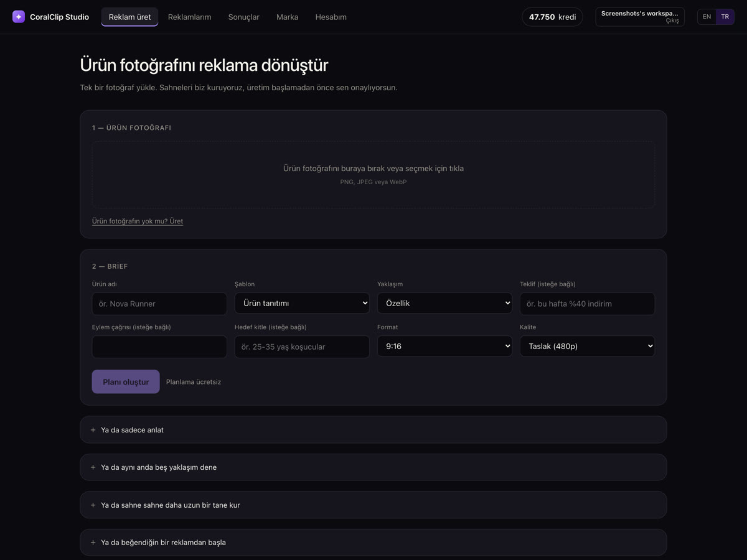This screenshot has height=560, width=747.
Task: Click the '2 — BRIEF' section heading
Action: (x=110, y=266)
